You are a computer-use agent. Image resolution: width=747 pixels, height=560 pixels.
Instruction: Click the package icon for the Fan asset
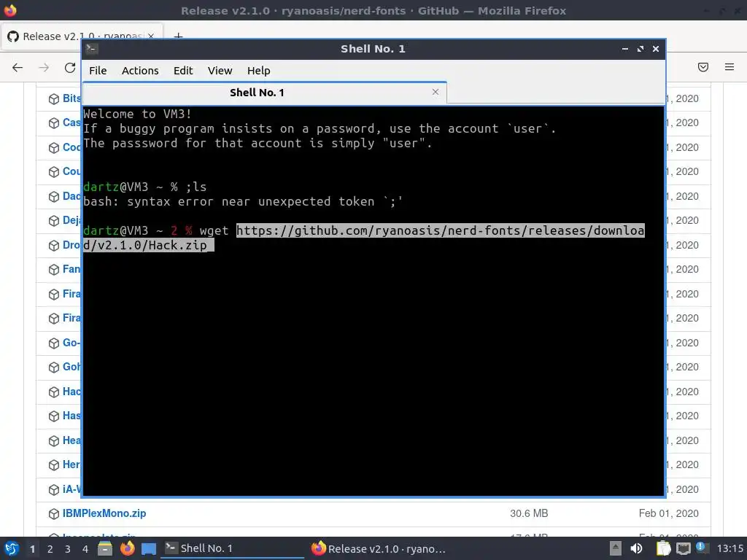[x=53, y=270]
